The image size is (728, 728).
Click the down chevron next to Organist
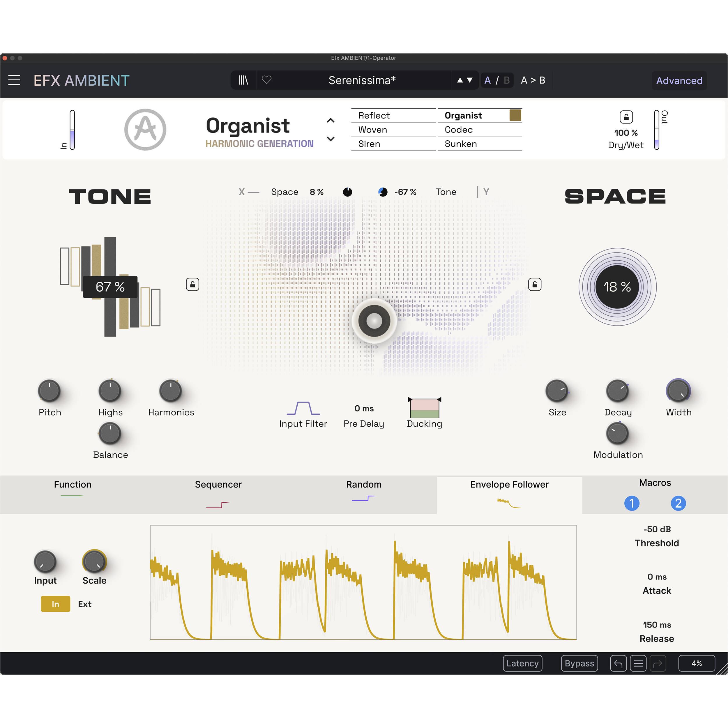coord(331,139)
